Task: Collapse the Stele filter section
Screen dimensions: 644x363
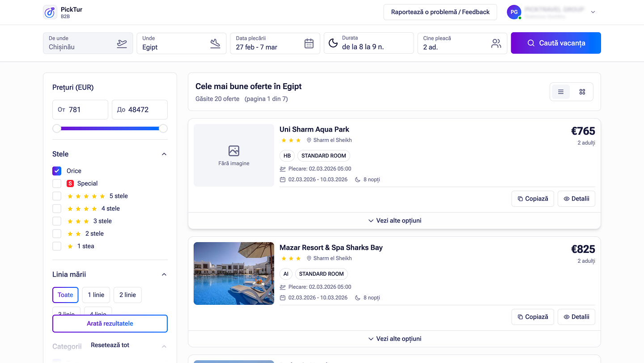Action: point(164,154)
